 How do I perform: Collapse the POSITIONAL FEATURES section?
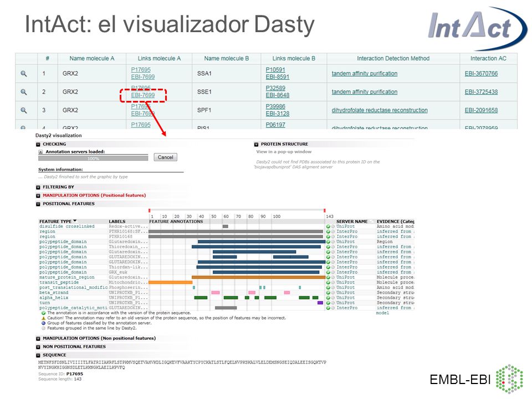[38, 204]
